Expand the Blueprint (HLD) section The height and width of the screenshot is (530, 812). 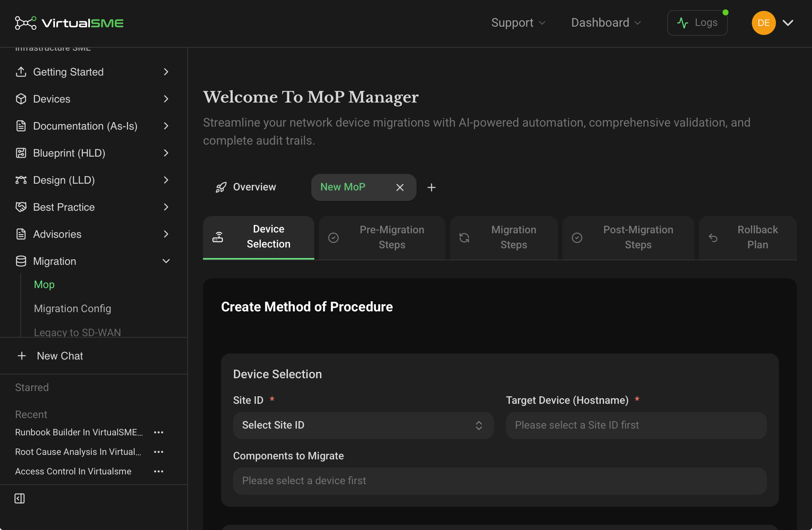tap(166, 153)
